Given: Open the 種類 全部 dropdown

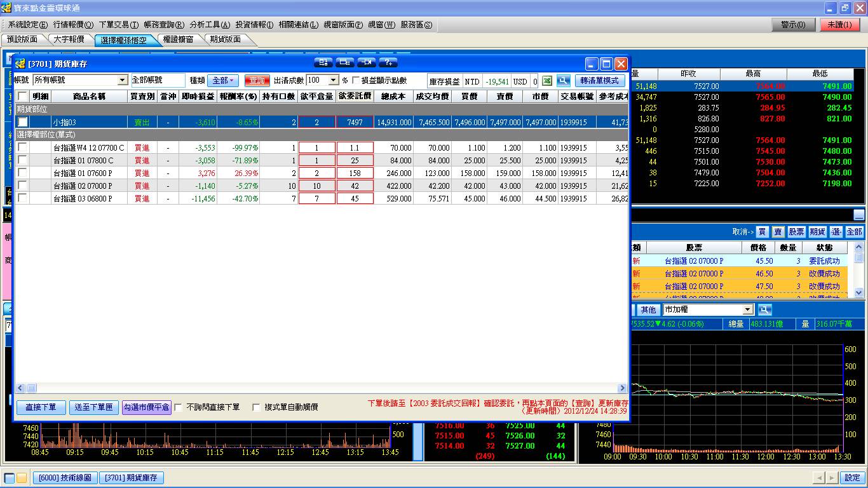Looking at the screenshot, I should (x=222, y=81).
